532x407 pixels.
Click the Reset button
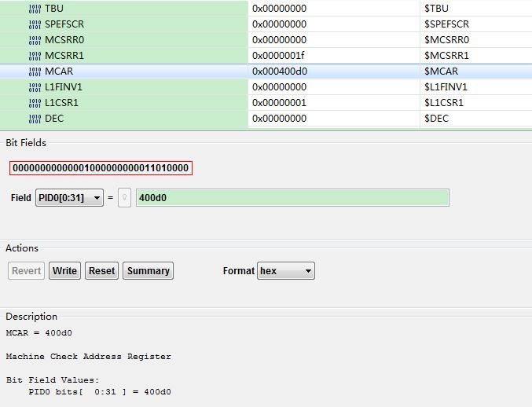click(102, 270)
